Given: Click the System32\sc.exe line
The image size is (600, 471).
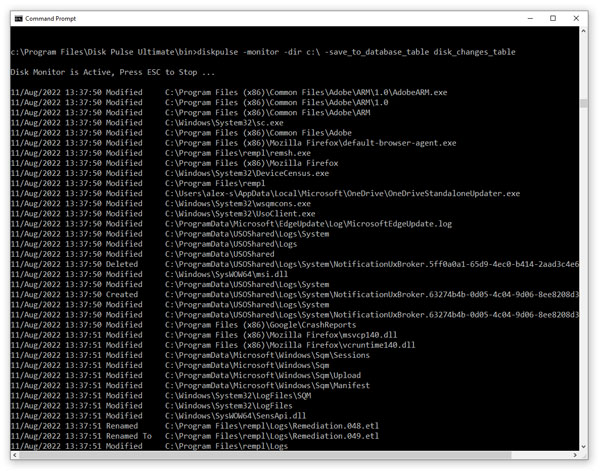Looking at the screenshot, I should coord(147,123).
